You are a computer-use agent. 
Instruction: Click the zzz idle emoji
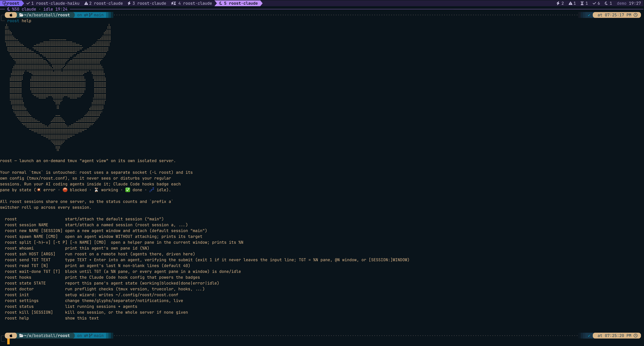(152, 190)
